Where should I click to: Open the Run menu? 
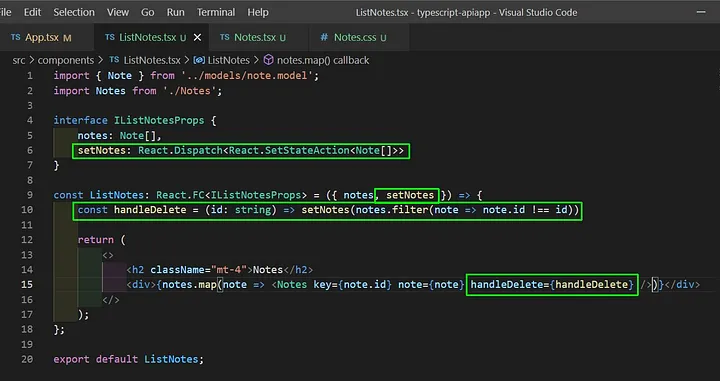click(175, 12)
